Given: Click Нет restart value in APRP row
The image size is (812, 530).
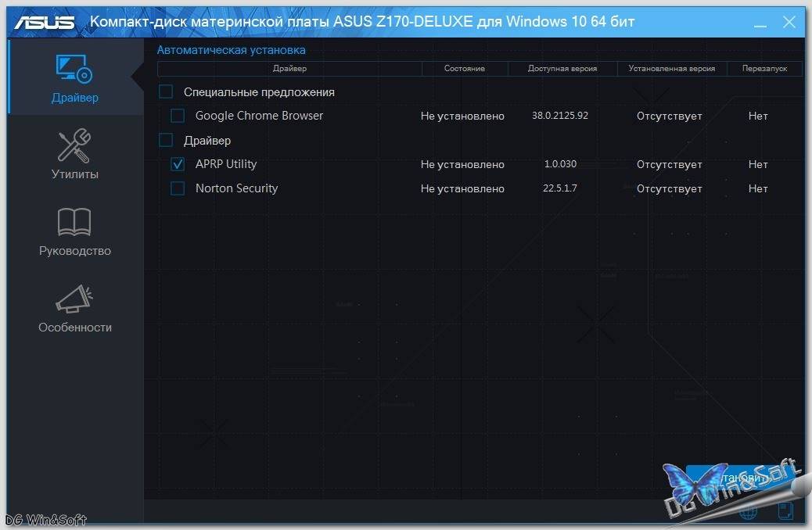Looking at the screenshot, I should pos(758,165).
